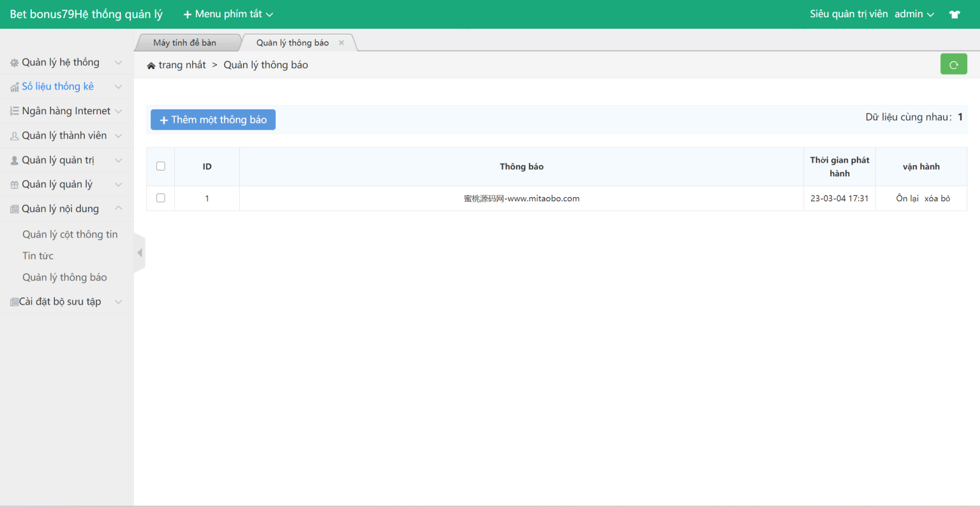This screenshot has width=980, height=507.
Task: Open Tin tức in the sidebar
Action: 38,256
